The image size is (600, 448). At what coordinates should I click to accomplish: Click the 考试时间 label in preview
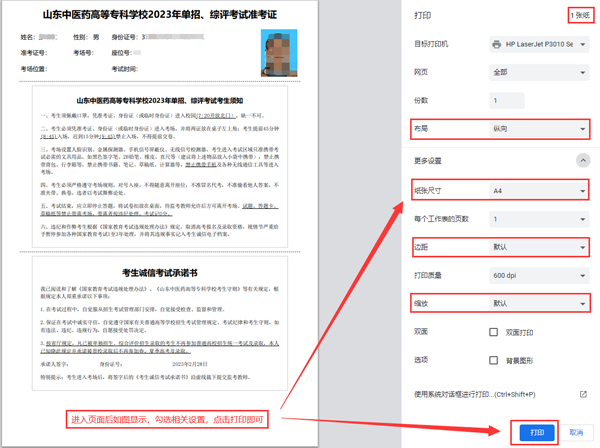(125, 69)
